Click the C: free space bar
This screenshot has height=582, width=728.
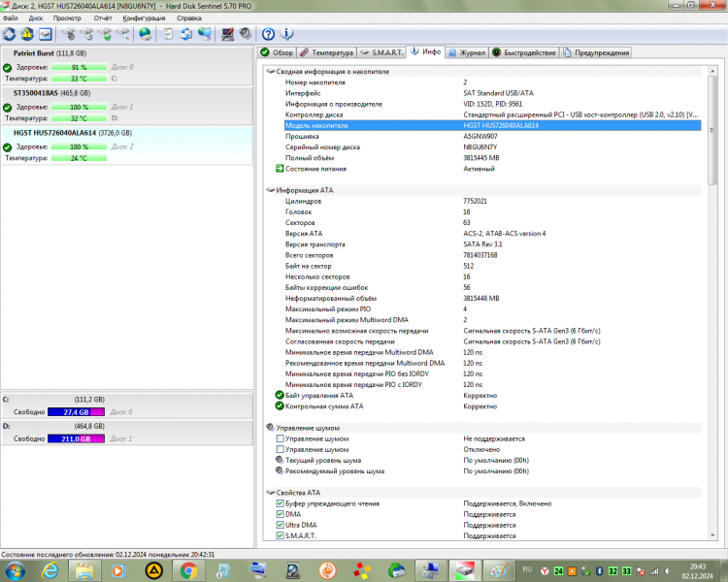click(x=76, y=412)
